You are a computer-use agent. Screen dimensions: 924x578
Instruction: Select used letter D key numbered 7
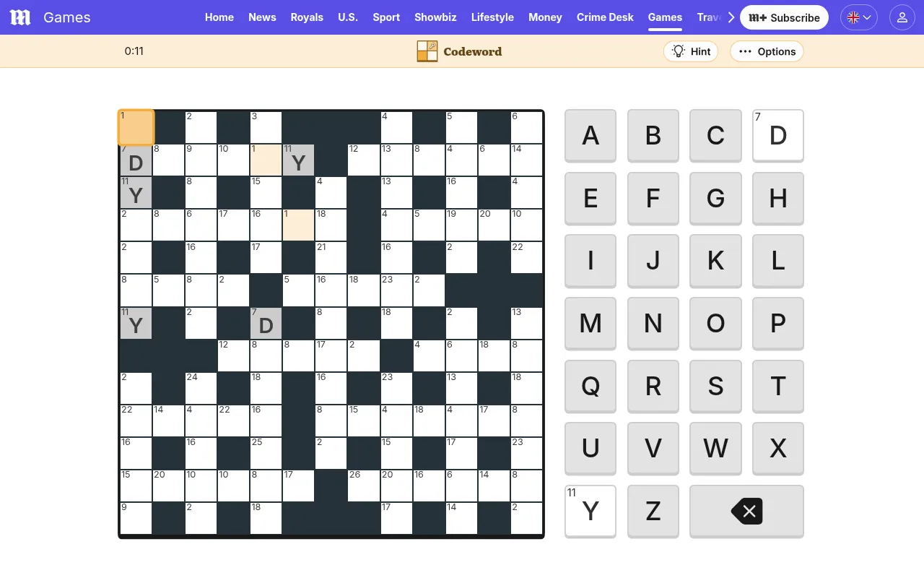(x=778, y=136)
